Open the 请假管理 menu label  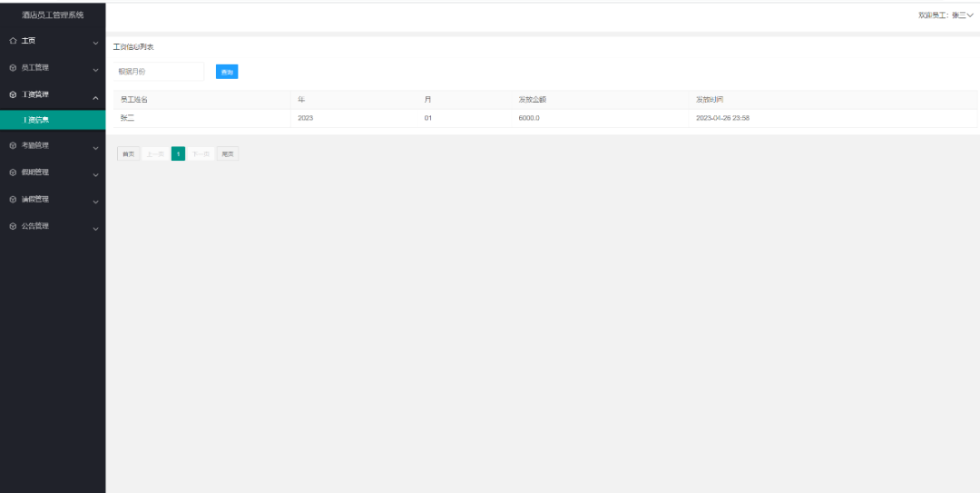pos(35,199)
